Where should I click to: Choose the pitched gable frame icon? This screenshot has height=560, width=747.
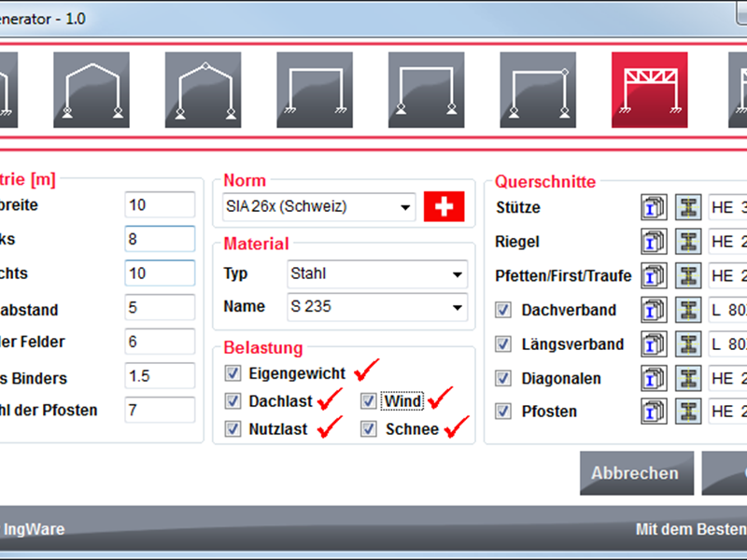click(91, 90)
